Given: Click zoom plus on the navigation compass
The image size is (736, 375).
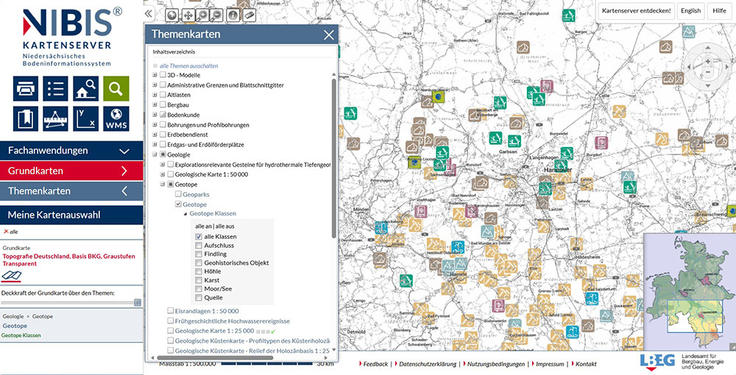Looking at the screenshot, I should [708, 61].
